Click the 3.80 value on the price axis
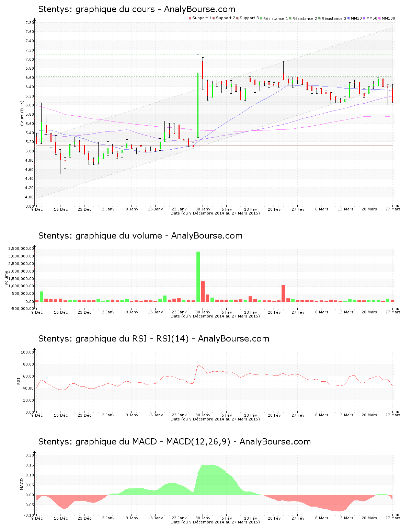Viewport: 412px width, 532px height. (30, 206)
